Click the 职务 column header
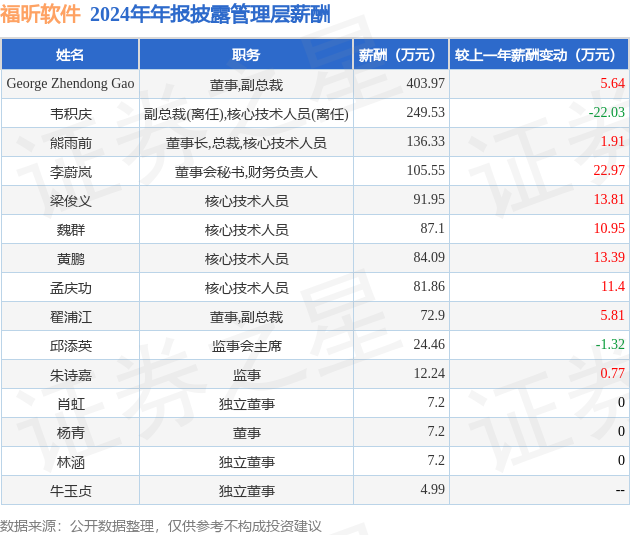 pyautogui.click(x=246, y=55)
